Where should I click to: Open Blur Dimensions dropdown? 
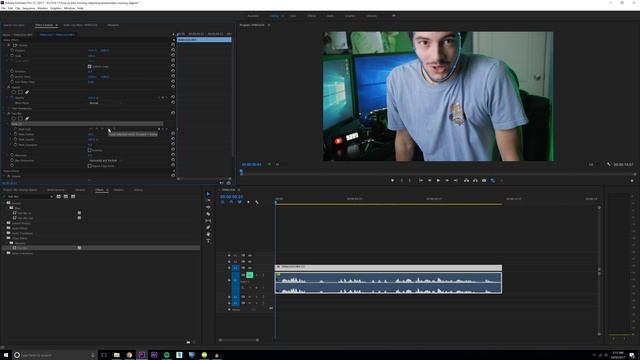[x=105, y=160]
